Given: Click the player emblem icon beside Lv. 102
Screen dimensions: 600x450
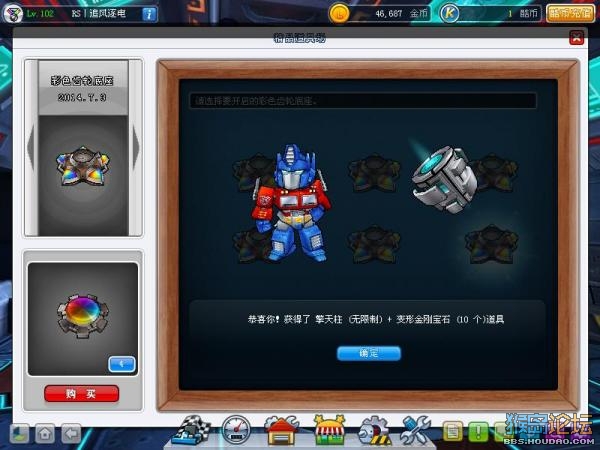Looking at the screenshot, I should (x=13, y=13).
